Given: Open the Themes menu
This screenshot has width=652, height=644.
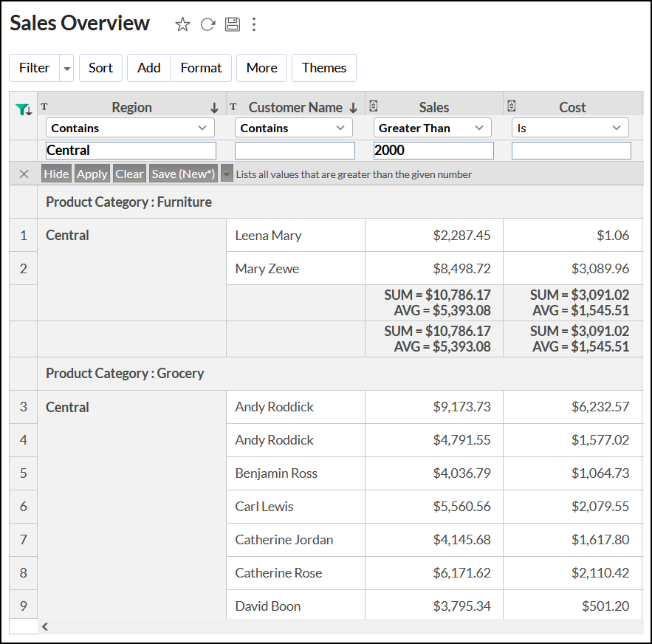Looking at the screenshot, I should coord(323,68).
